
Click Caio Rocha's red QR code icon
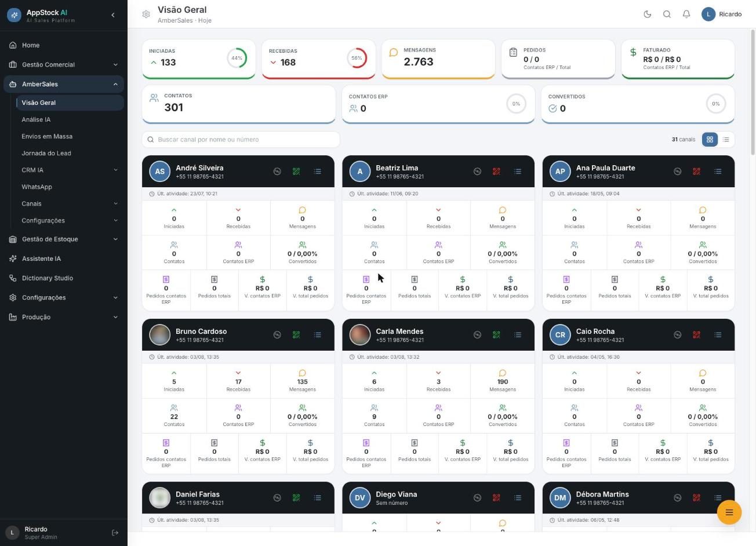click(696, 335)
